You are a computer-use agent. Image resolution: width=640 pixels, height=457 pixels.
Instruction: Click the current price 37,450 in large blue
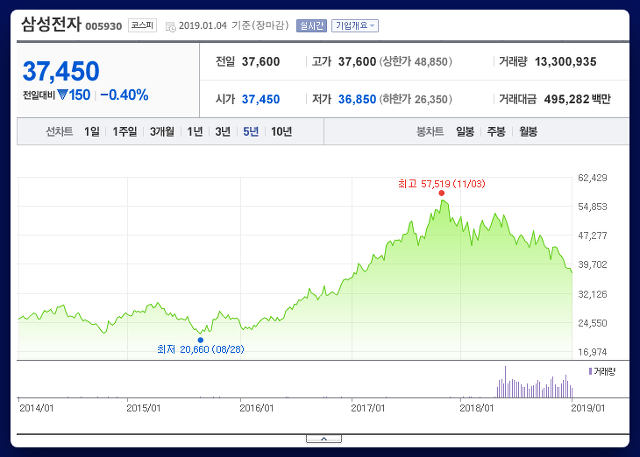[61, 71]
